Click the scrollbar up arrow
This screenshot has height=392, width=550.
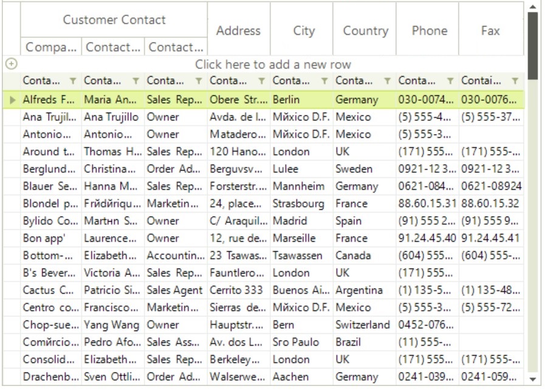(x=533, y=7)
